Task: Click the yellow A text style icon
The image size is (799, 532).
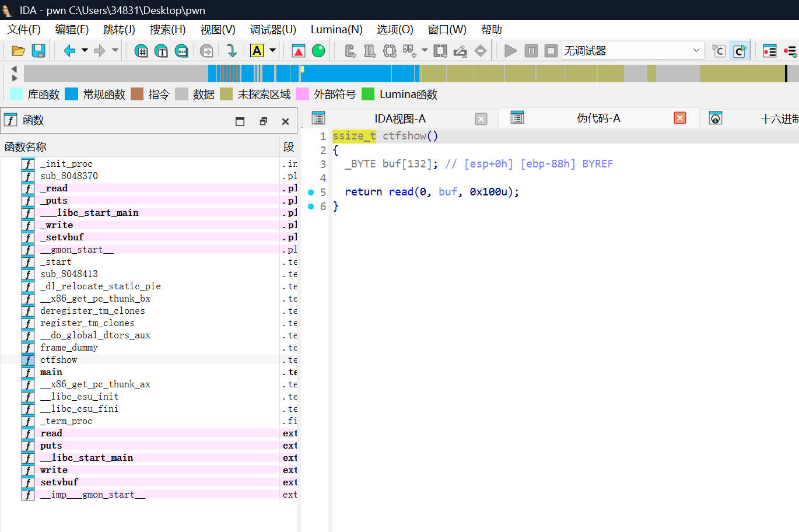Action: [257, 51]
